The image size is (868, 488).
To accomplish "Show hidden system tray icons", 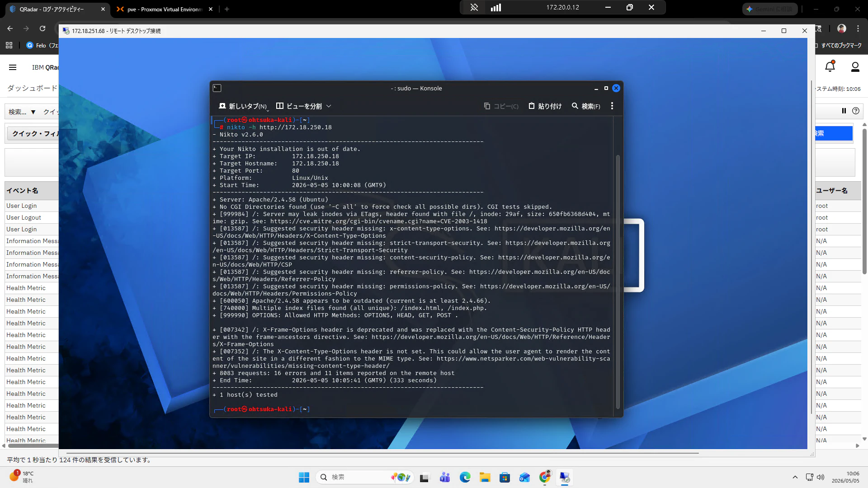I will [795, 477].
